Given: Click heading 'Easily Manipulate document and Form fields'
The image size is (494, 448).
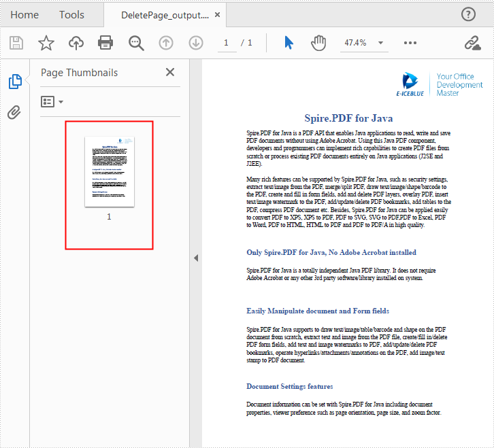Looking at the screenshot, I should pyautogui.click(x=318, y=311).
